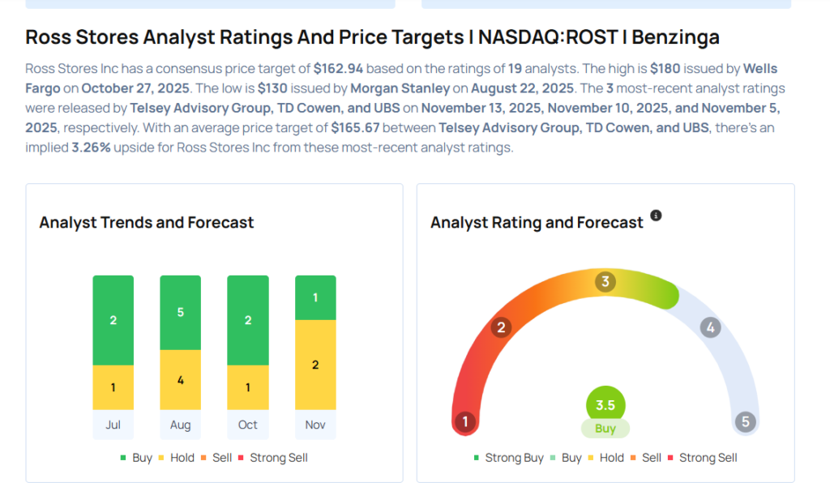Click the yellow Hold segment of the Nov bar

point(315,365)
